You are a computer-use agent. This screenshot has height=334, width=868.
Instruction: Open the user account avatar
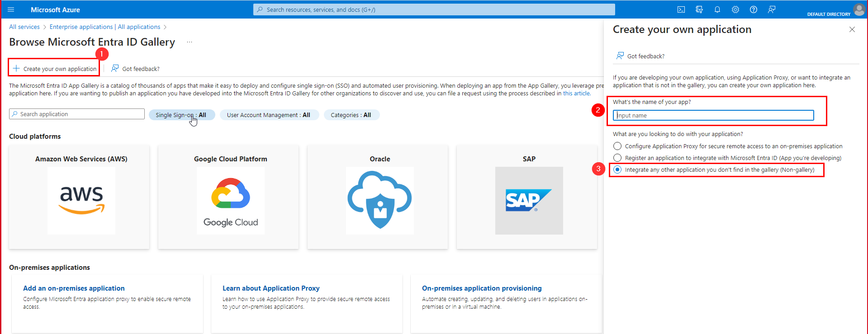(x=859, y=9)
